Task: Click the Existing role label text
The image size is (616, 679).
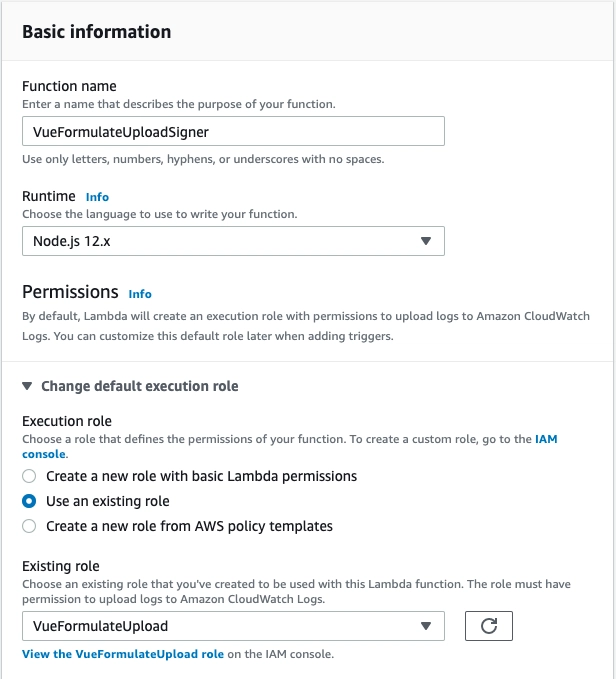Action: click(x=61, y=566)
